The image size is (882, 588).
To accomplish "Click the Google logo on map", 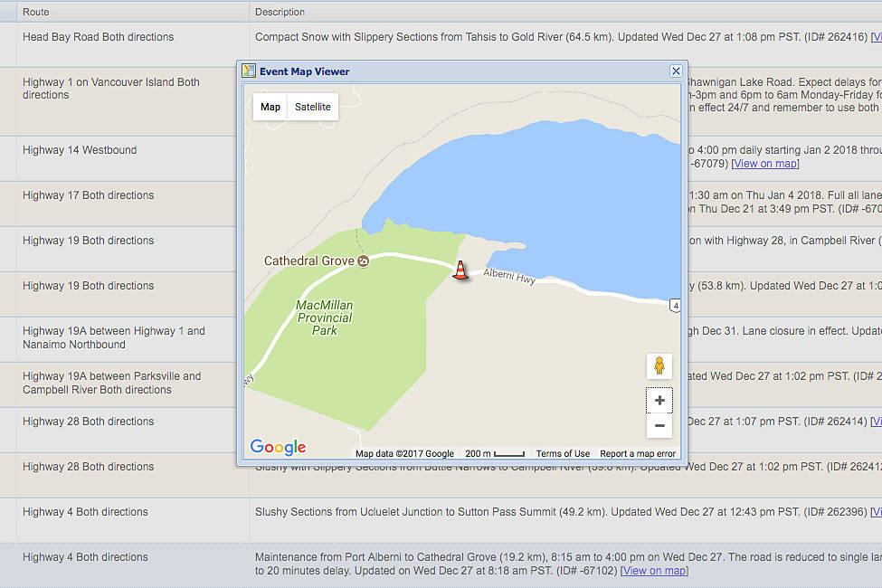I will click(x=278, y=447).
